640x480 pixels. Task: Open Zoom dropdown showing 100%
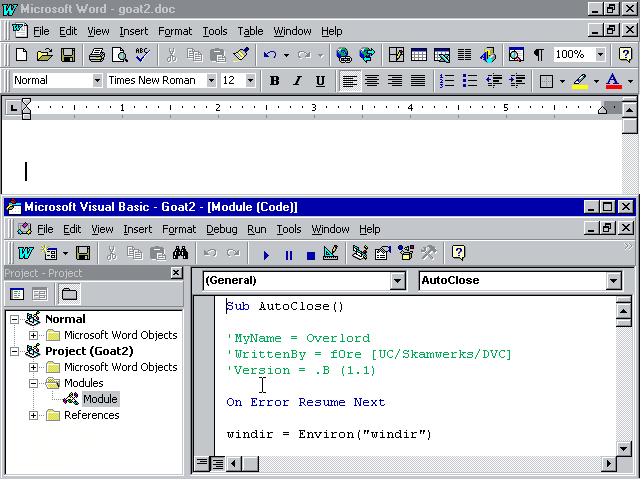(600, 54)
